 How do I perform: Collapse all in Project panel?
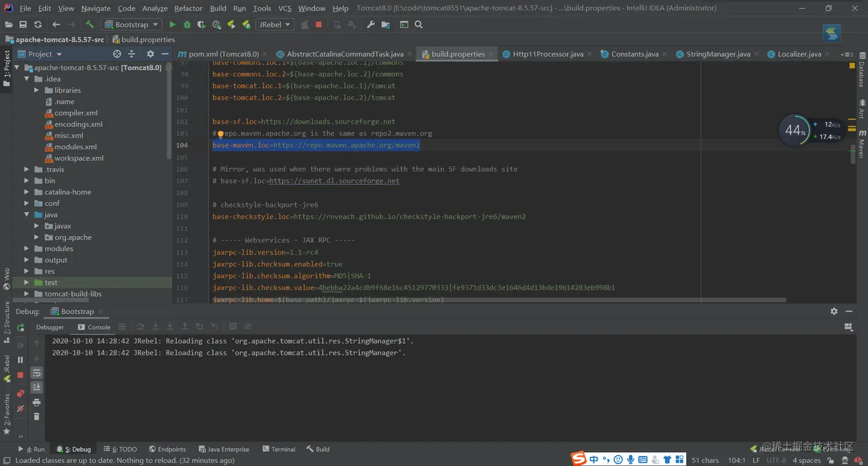[131, 54]
